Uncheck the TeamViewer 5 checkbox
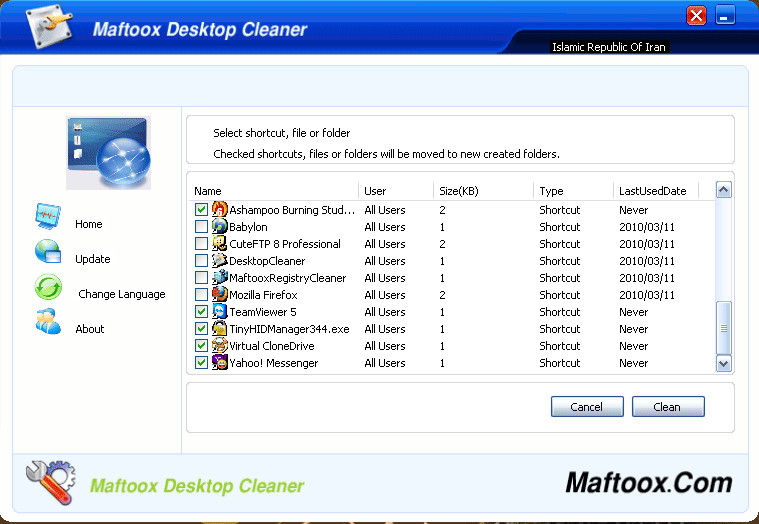 tap(201, 312)
